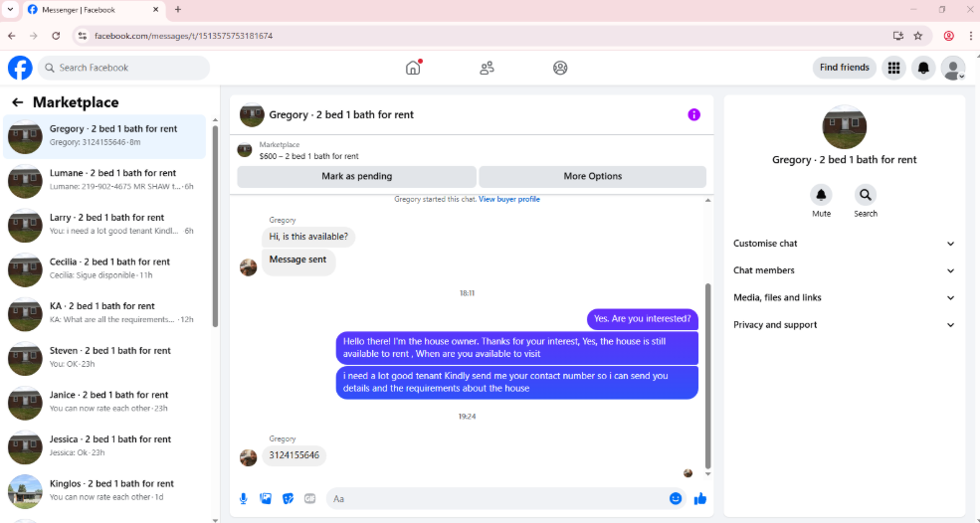This screenshot has height=523, width=980.
Task: Open the Groups icon in top navigation
Action: tap(560, 68)
